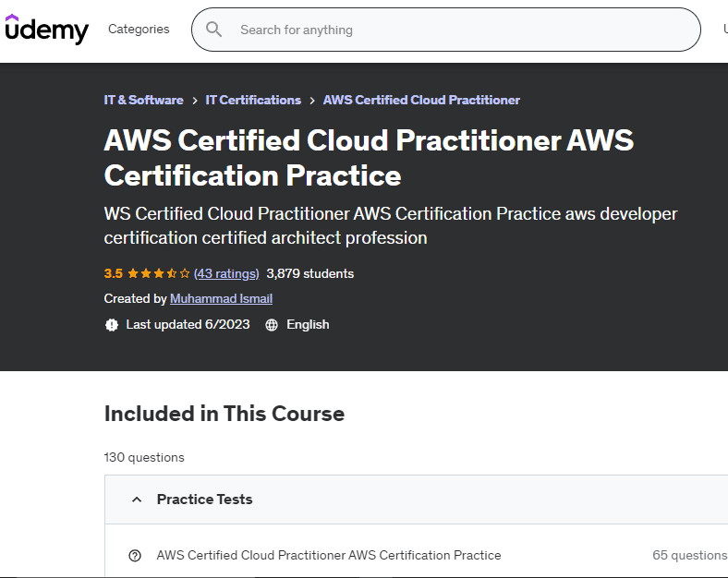Go to IT Certifications breadcrumb

253,100
